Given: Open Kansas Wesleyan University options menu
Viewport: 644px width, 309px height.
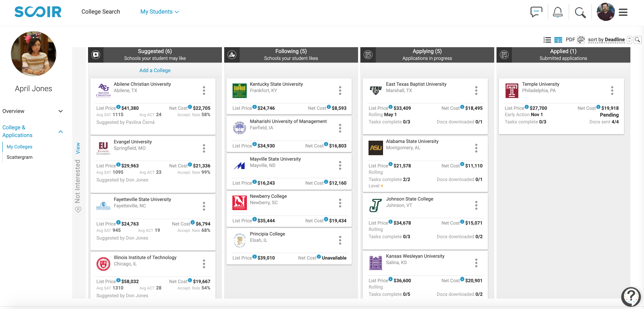Looking at the screenshot, I should (476, 263).
